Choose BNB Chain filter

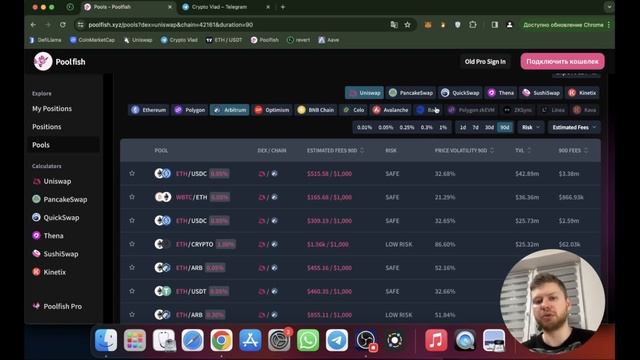pos(316,110)
